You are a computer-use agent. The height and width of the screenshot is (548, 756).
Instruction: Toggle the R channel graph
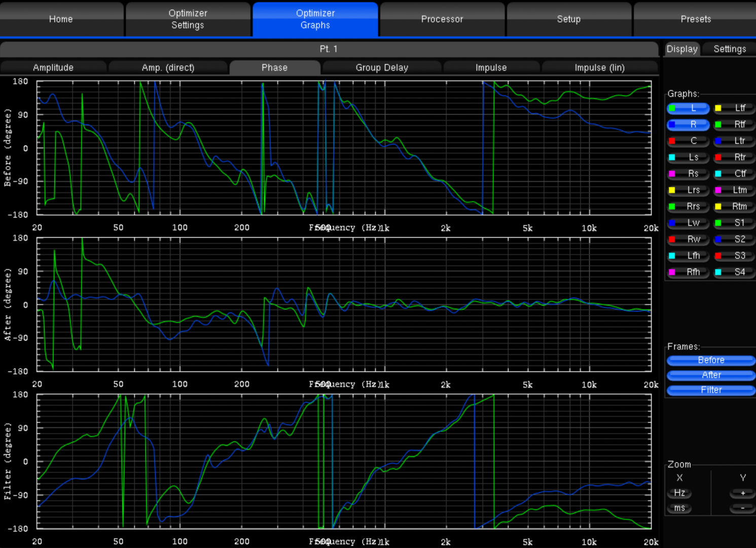(x=688, y=124)
